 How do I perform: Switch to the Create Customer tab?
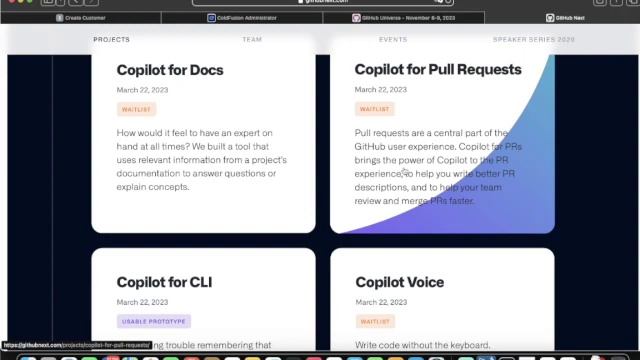[x=81, y=18]
